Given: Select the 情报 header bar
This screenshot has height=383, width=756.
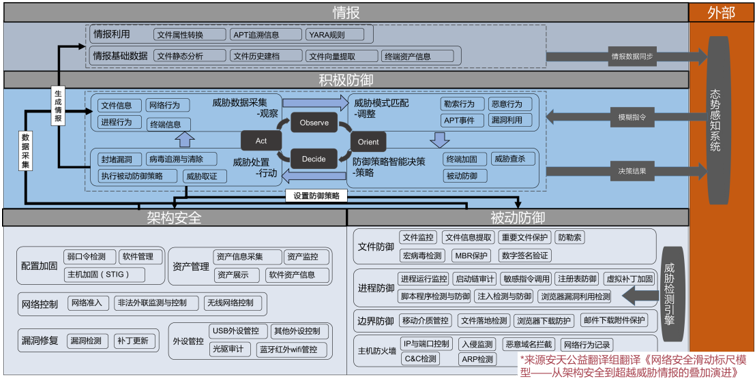Looking at the screenshot, I should (346, 13).
